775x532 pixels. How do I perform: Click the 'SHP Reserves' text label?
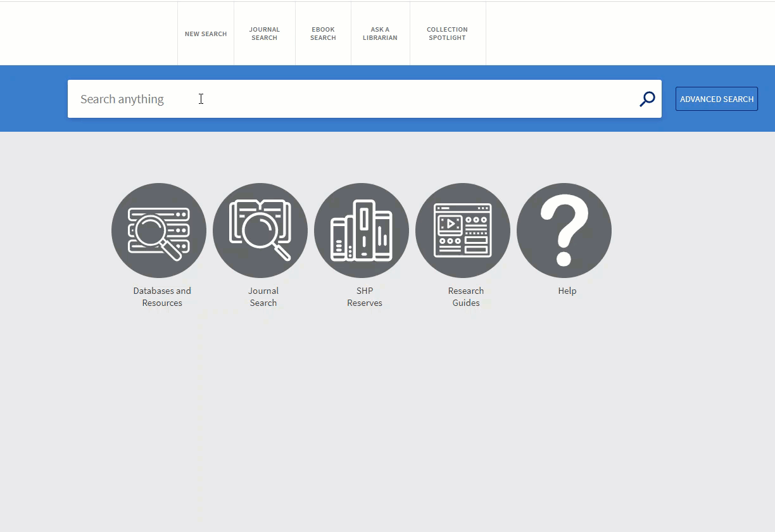coord(365,297)
